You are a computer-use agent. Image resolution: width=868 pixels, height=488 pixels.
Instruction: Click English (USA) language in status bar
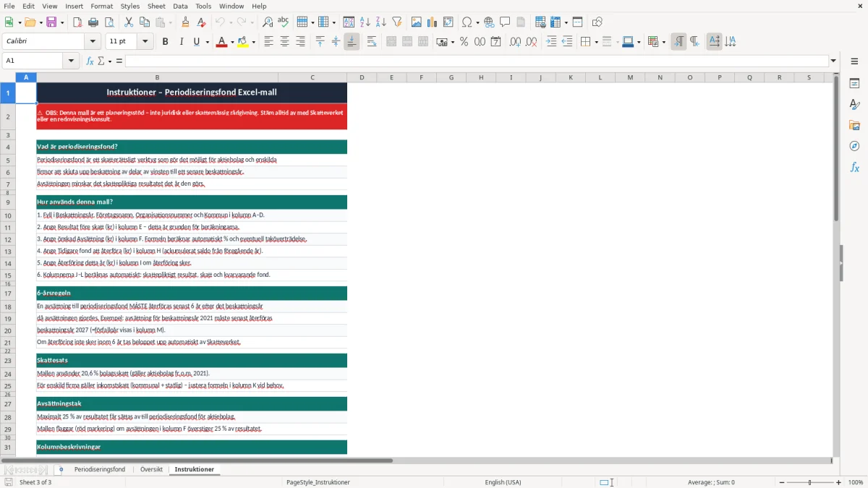pyautogui.click(x=503, y=482)
